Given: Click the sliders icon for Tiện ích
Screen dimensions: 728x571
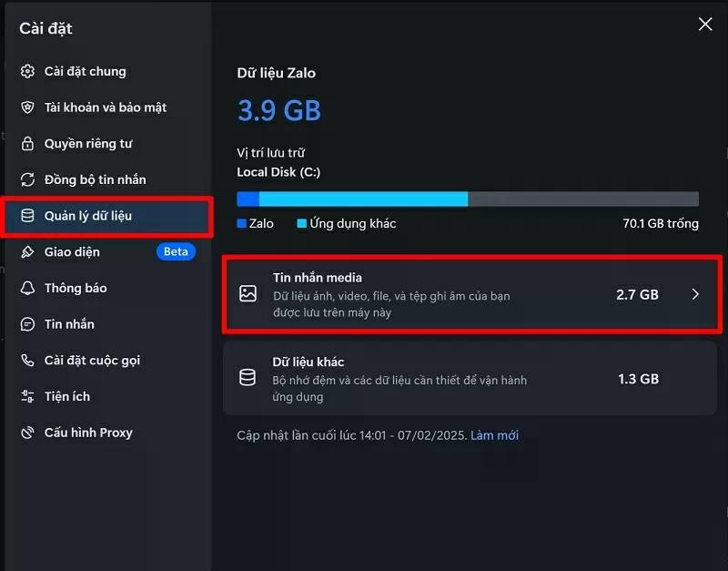Looking at the screenshot, I should coord(27,396).
